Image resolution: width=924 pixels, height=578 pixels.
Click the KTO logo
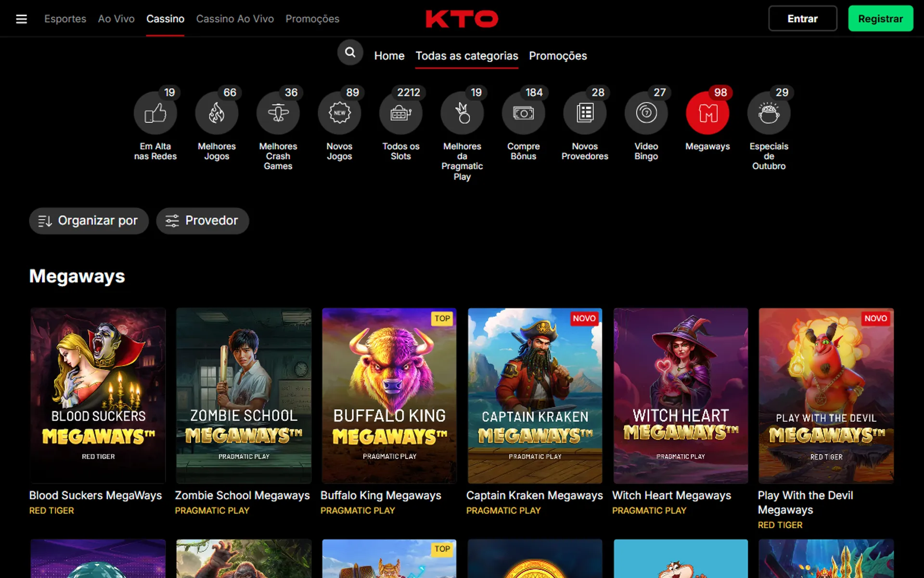462,19
